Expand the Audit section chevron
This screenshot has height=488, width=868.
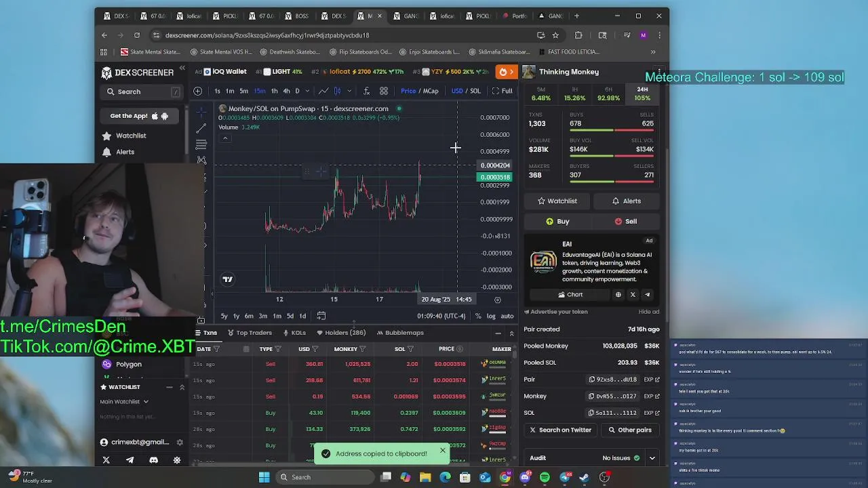pos(652,458)
